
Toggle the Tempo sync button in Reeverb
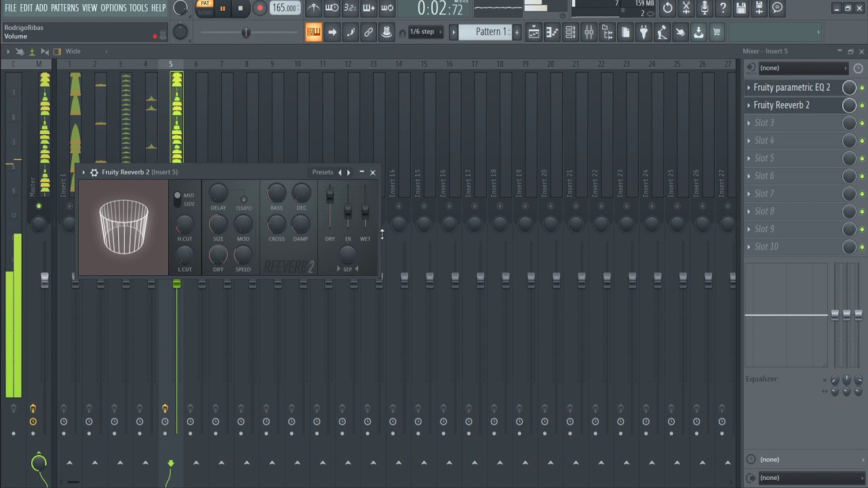point(243,200)
